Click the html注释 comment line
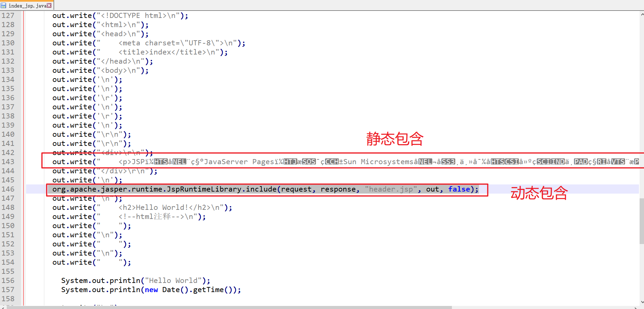The width and height of the screenshot is (644, 309). [x=129, y=217]
